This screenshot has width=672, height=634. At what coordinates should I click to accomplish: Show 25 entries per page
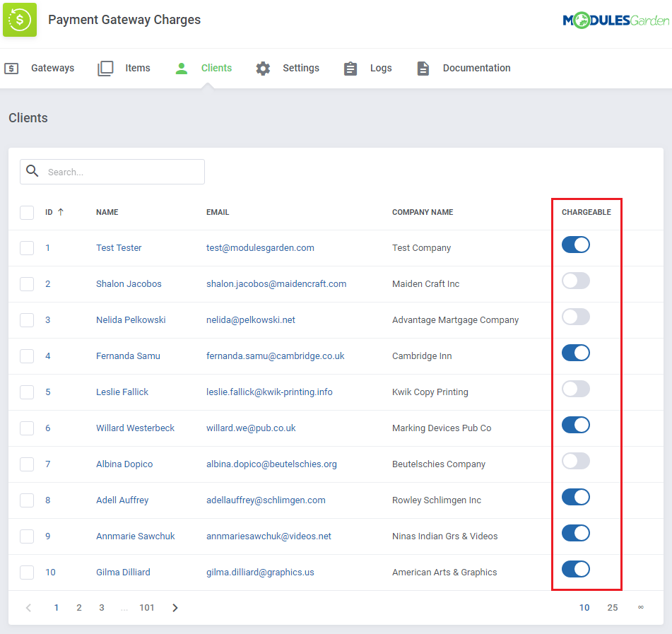coord(613,607)
